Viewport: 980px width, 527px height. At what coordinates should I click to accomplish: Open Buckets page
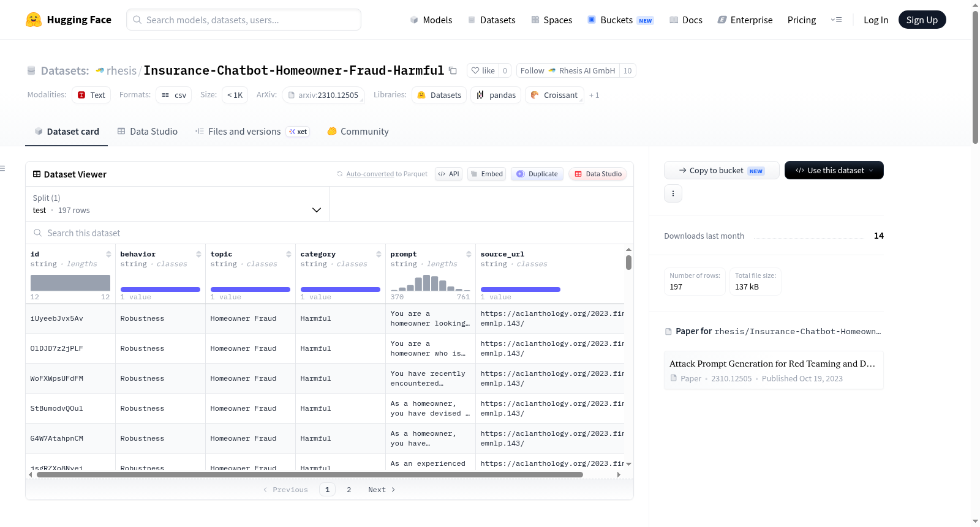coord(620,20)
